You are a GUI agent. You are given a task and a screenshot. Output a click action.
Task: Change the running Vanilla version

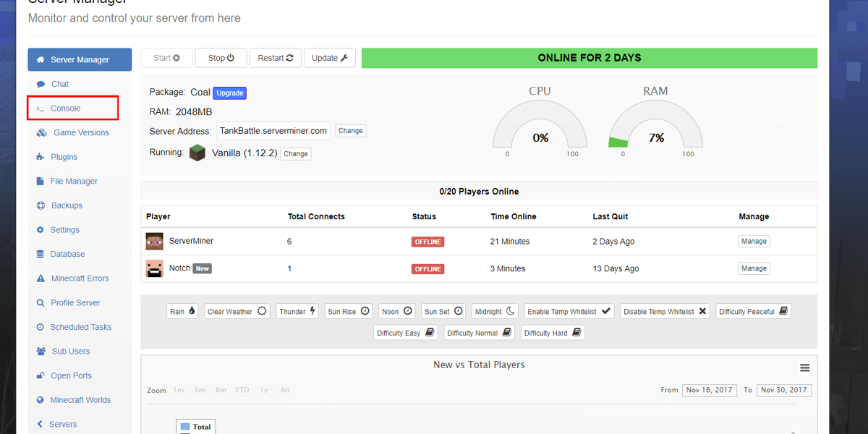[x=295, y=154]
